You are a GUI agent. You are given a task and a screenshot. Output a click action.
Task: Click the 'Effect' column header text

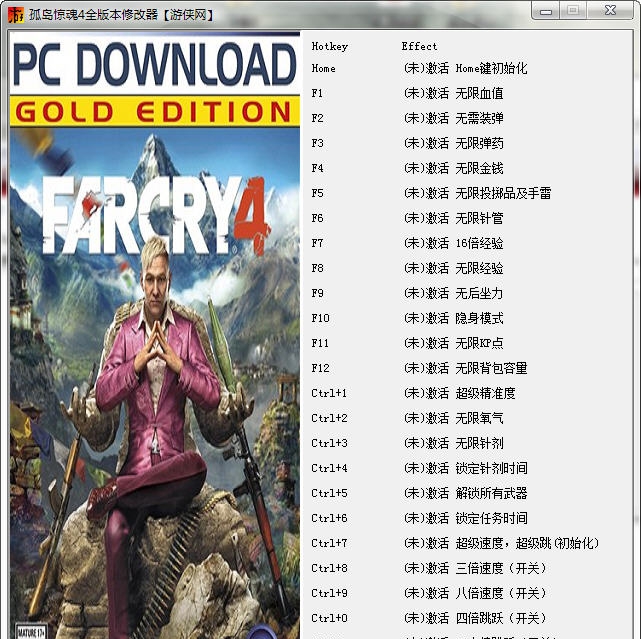pos(419,46)
